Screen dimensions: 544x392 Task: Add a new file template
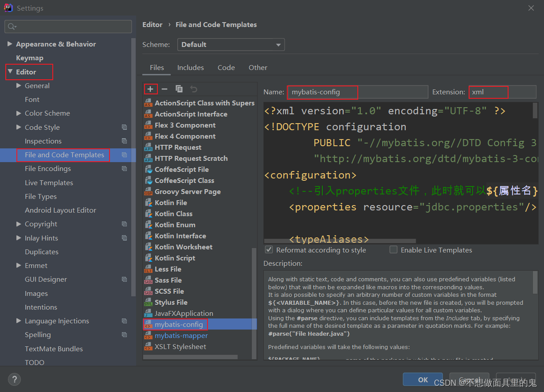coord(150,89)
